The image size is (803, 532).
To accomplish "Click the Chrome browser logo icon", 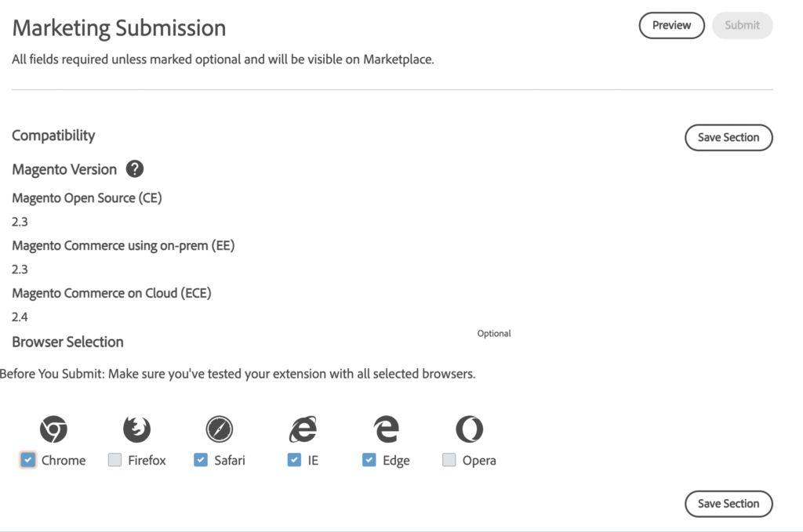I will coord(53,429).
